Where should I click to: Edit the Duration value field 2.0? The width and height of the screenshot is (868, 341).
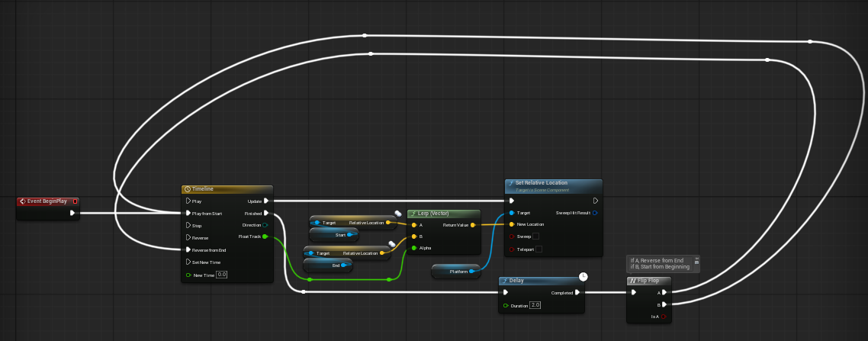(535, 306)
